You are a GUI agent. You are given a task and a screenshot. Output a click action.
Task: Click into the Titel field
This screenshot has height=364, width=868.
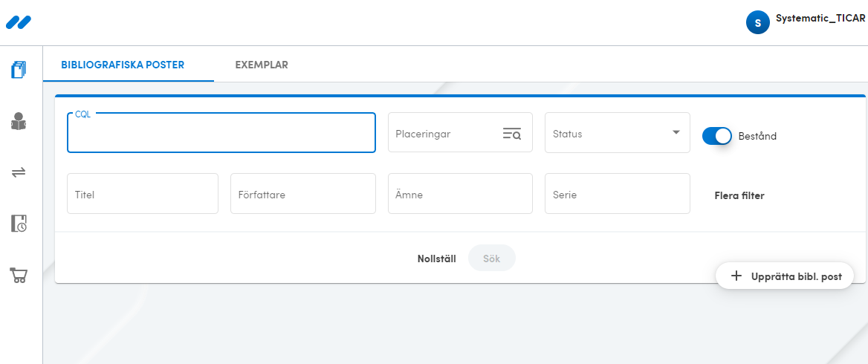pos(142,194)
